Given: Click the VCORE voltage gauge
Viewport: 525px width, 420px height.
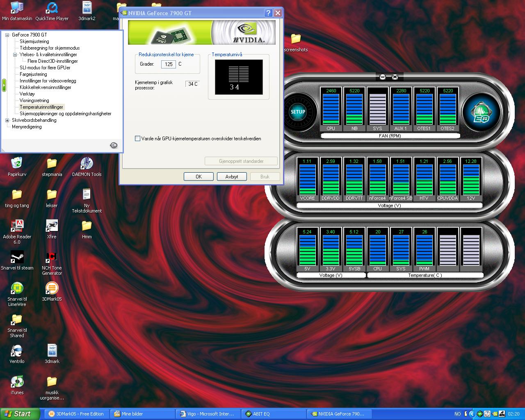Looking at the screenshot, I should click(x=307, y=179).
